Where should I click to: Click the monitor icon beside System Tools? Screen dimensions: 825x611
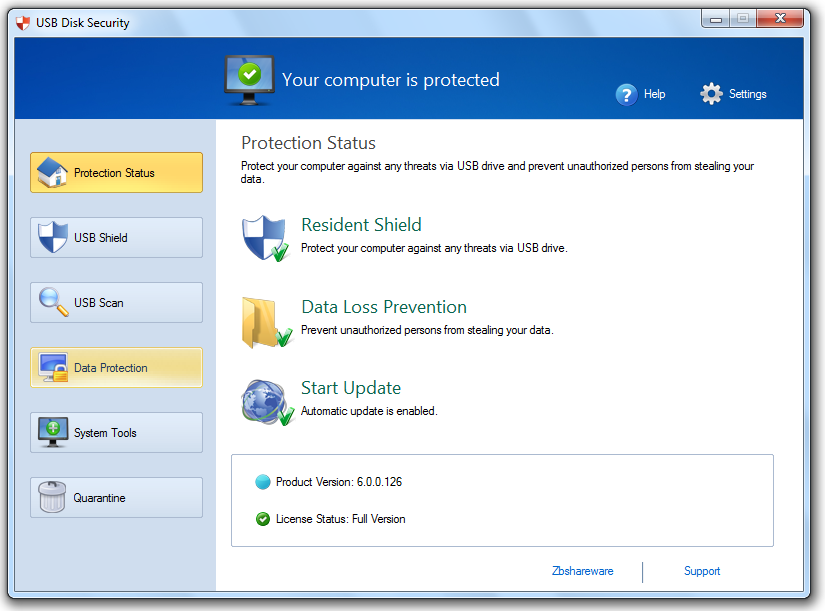(53, 433)
